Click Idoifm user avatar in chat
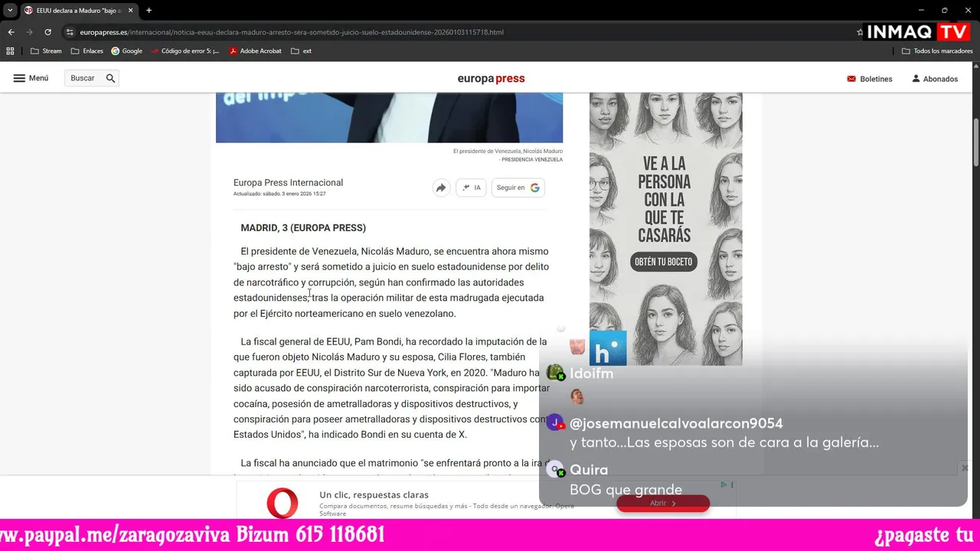The image size is (980, 551). pyautogui.click(x=555, y=373)
